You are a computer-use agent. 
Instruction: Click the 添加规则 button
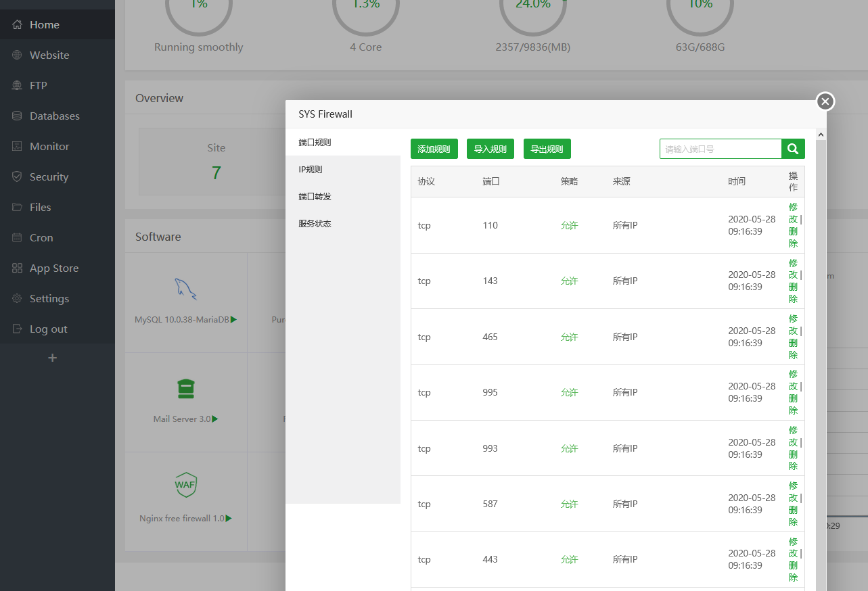(434, 149)
